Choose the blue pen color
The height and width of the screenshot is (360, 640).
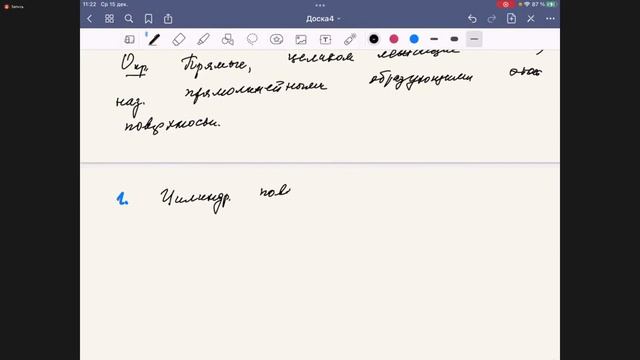[414, 39]
